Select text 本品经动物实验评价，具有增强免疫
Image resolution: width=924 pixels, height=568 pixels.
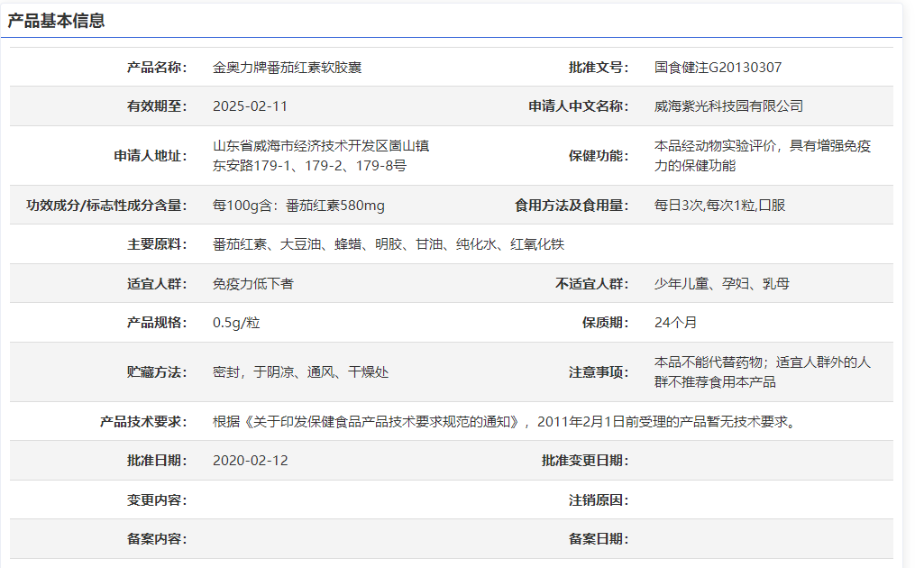[763, 145]
